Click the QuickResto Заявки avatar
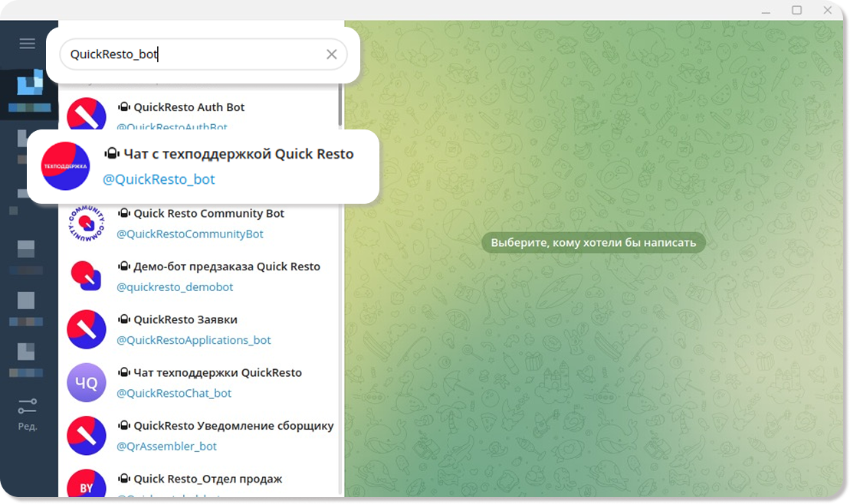Image resolution: width=850 pixels, height=504 pixels. coord(87,329)
